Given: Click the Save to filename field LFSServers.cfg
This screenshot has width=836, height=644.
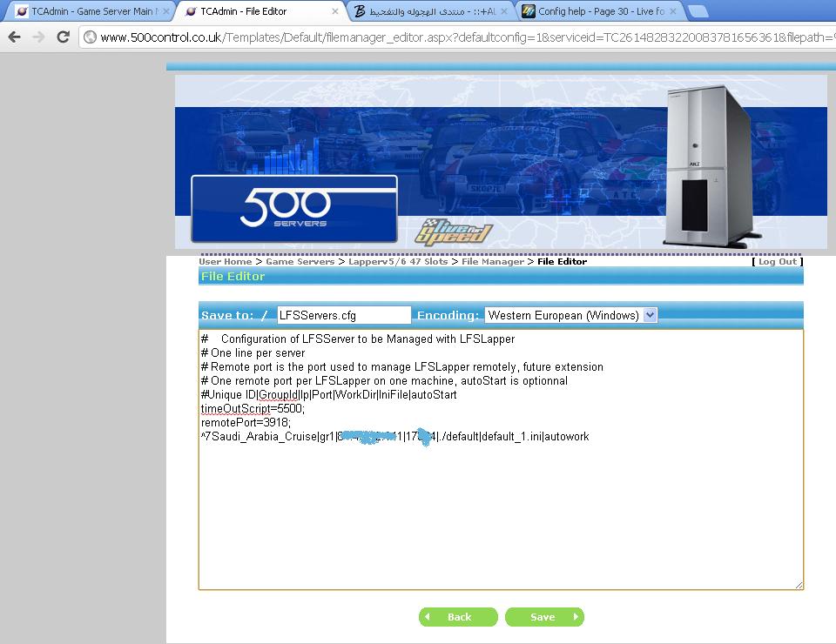Looking at the screenshot, I should [x=344, y=315].
